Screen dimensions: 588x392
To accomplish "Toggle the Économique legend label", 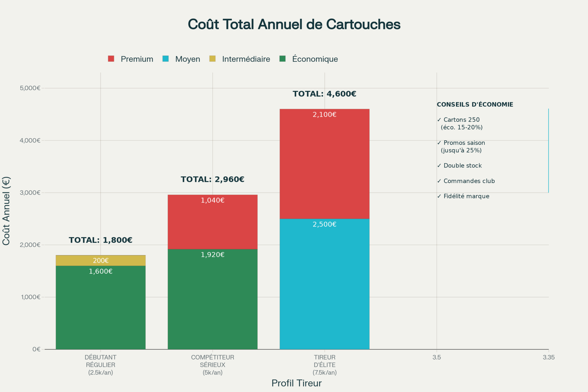I will (315, 59).
